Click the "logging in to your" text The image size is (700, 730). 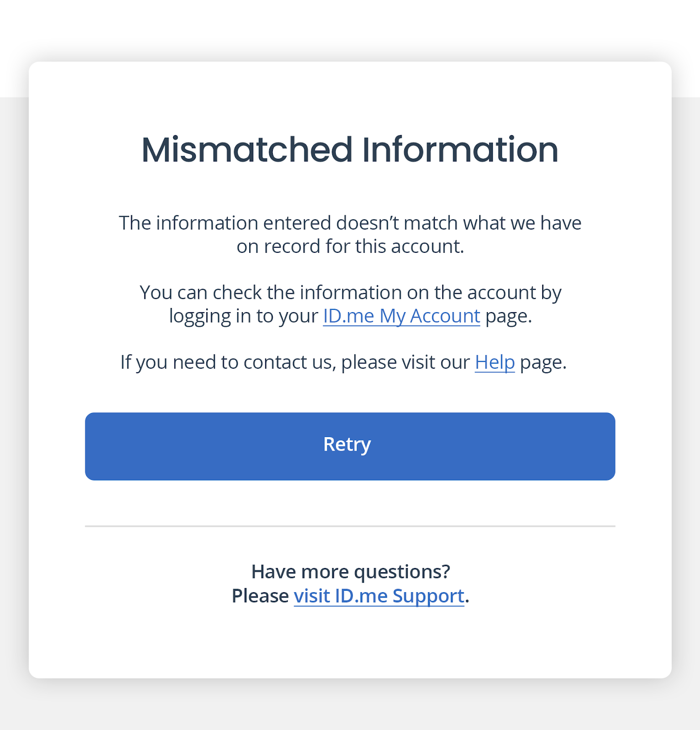(243, 316)
